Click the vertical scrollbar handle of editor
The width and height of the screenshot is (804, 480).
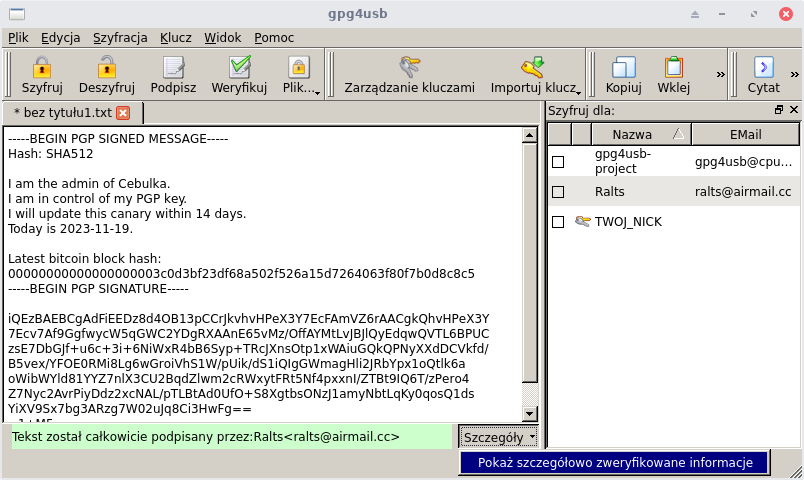530,263
